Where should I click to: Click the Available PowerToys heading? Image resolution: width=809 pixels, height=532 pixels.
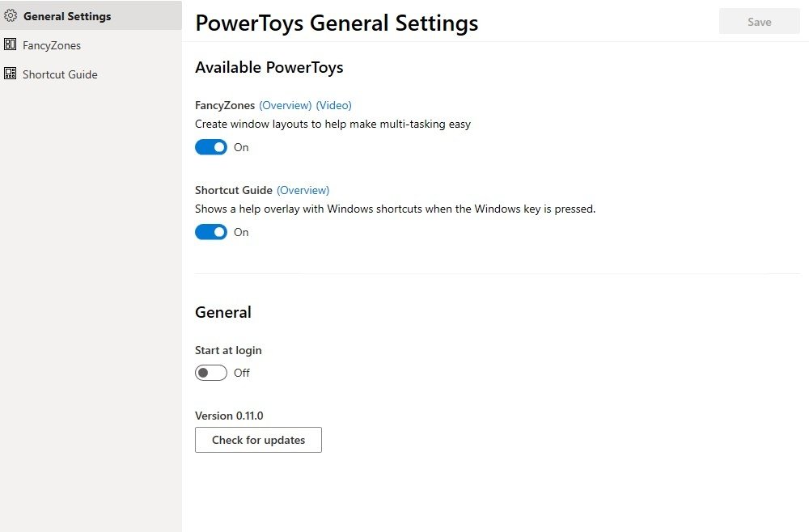point(269,68)
